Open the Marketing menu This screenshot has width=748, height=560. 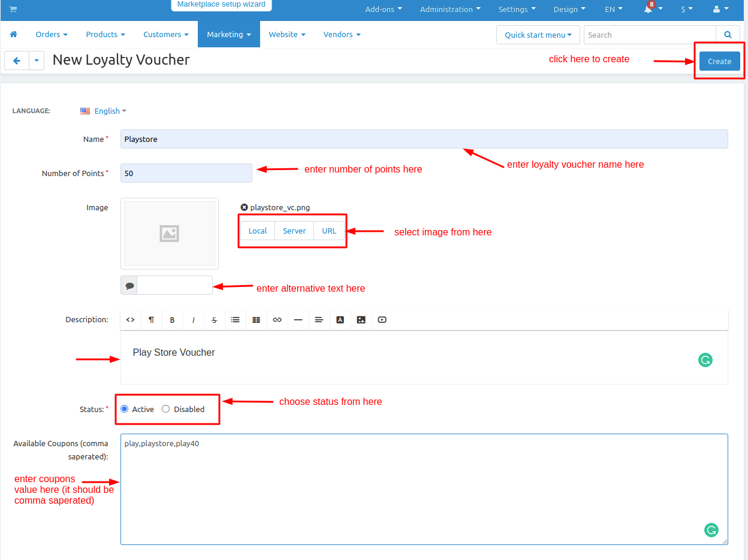click(x=229, y=34)
